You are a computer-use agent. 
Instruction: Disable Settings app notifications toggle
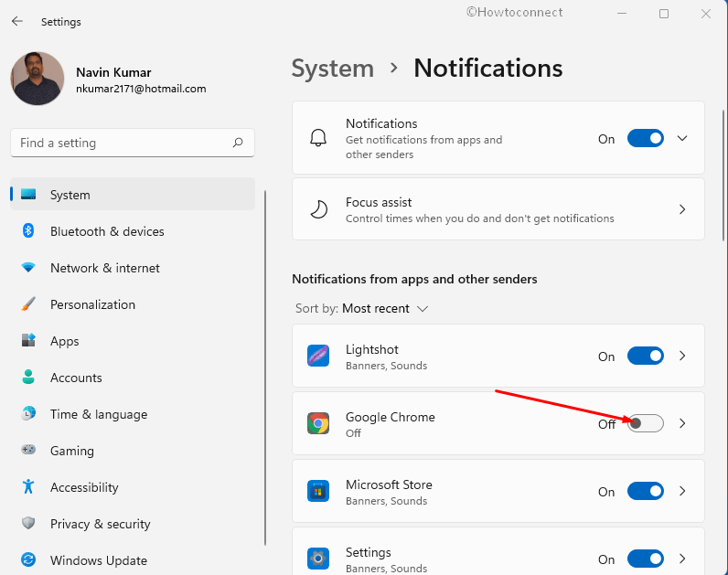(x=646, y=559)
